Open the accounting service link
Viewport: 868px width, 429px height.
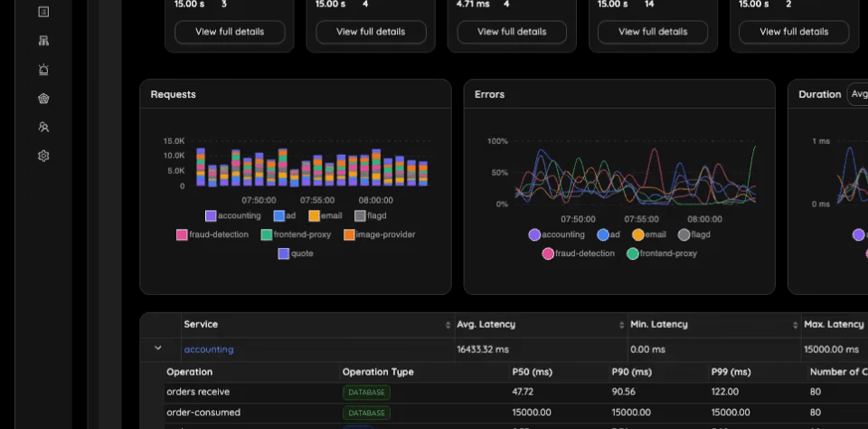[209, 349]
